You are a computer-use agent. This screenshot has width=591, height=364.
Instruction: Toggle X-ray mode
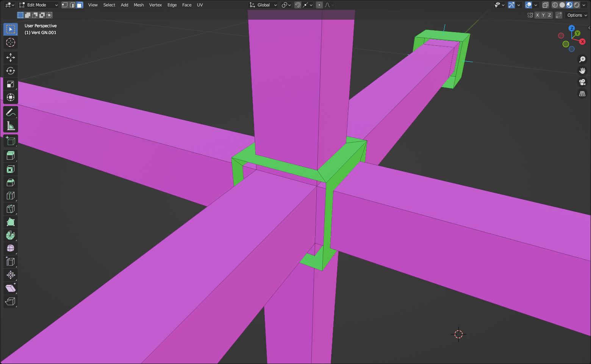coord(545,5)
